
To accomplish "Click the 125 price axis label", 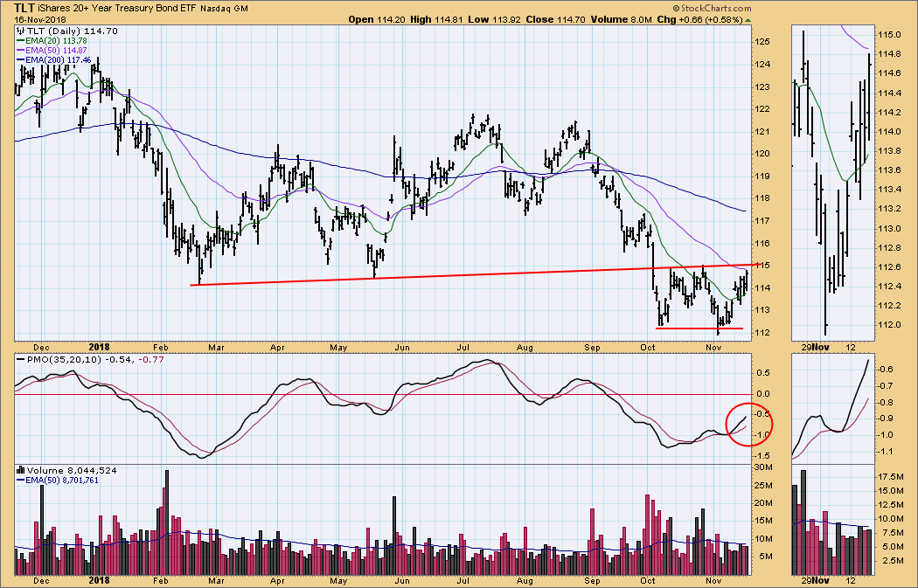I will (x=762, y=42).
